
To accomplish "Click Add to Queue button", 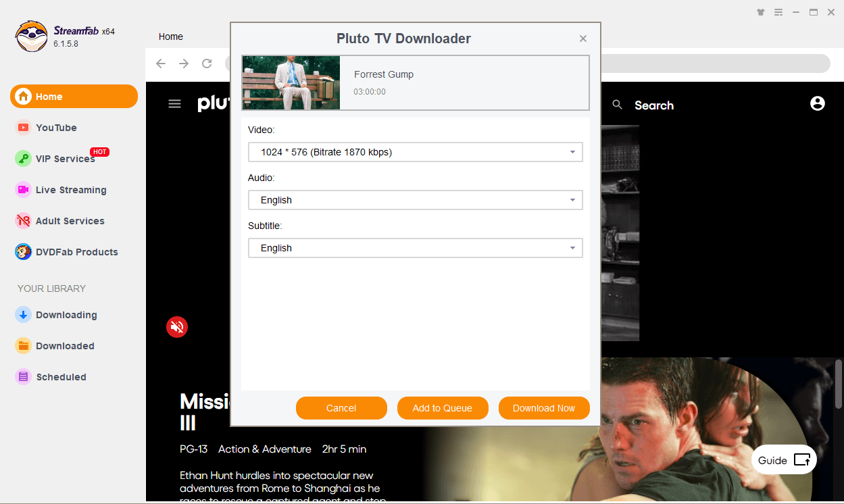I will [443, 408].
